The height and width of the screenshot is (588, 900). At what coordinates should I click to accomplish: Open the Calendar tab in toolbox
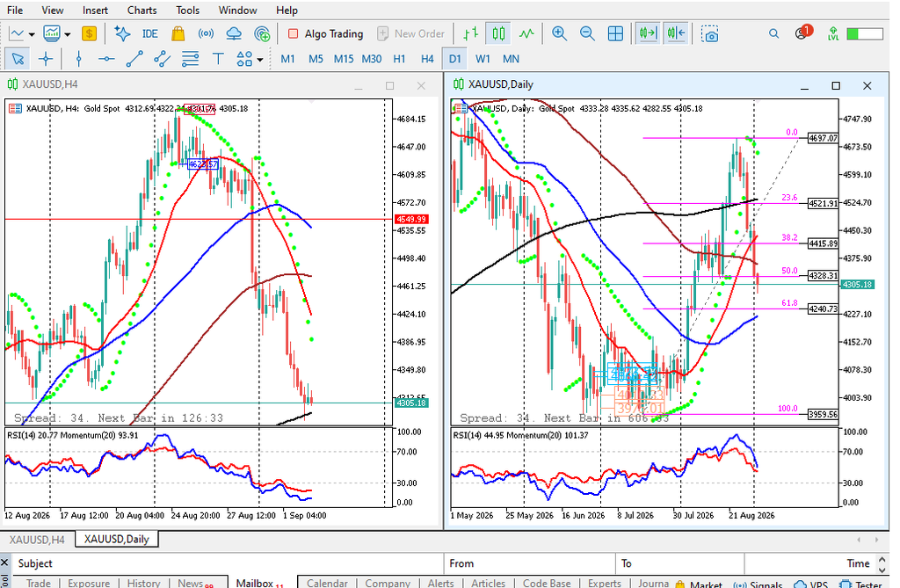(327, 583)
